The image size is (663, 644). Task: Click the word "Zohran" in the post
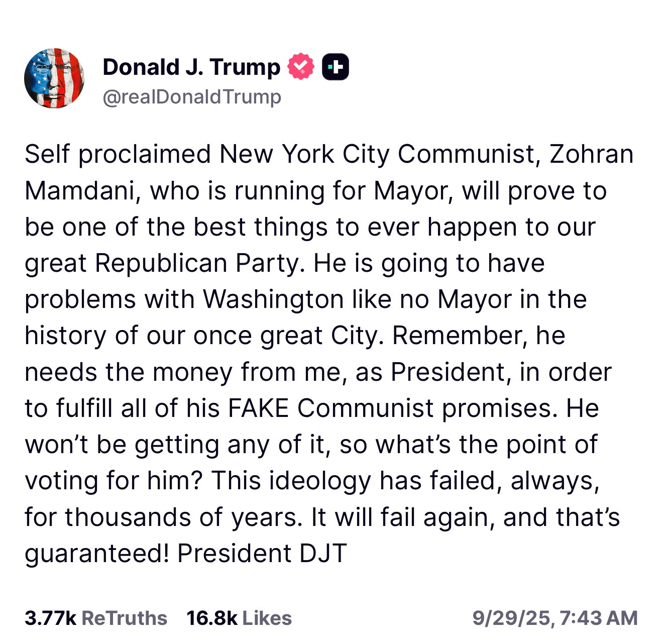(592, 154)
